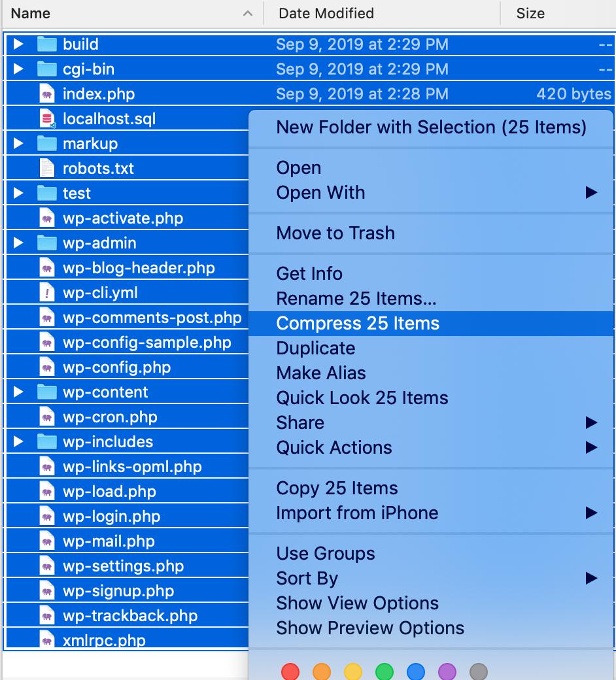This screenshot has height=680, width=616.
Task: Expand the wp-content folder disclosure triangle
Action: [x=18, y=392]
